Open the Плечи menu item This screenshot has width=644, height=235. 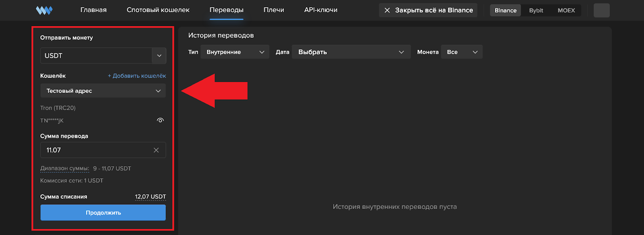pyautogui.click(x=274, y=10)
